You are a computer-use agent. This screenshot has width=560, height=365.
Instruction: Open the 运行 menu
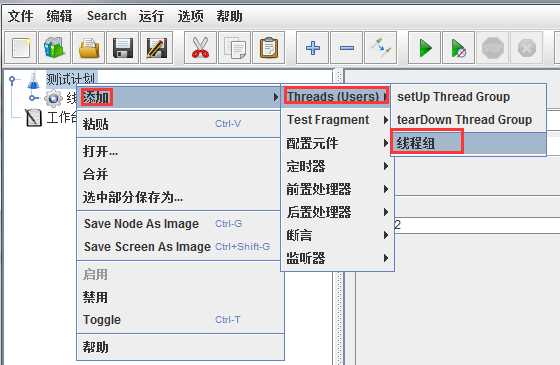[152, 16]
